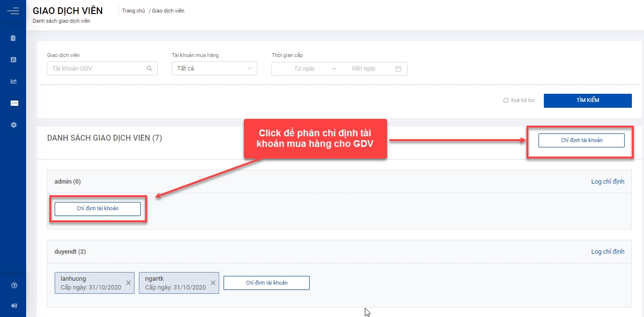
Task: Toggle the hamburger sidebar menu
Action: (13, 11)
